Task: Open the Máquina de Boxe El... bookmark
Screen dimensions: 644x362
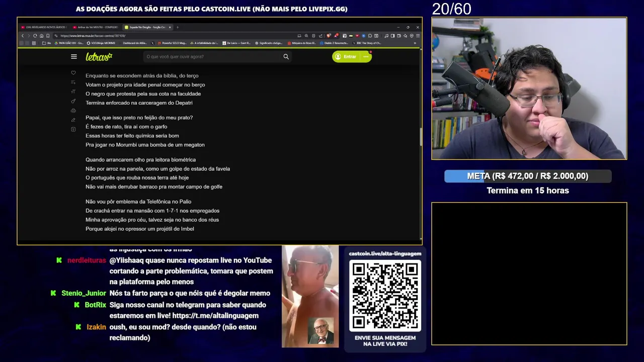Action: click(302, 43)
